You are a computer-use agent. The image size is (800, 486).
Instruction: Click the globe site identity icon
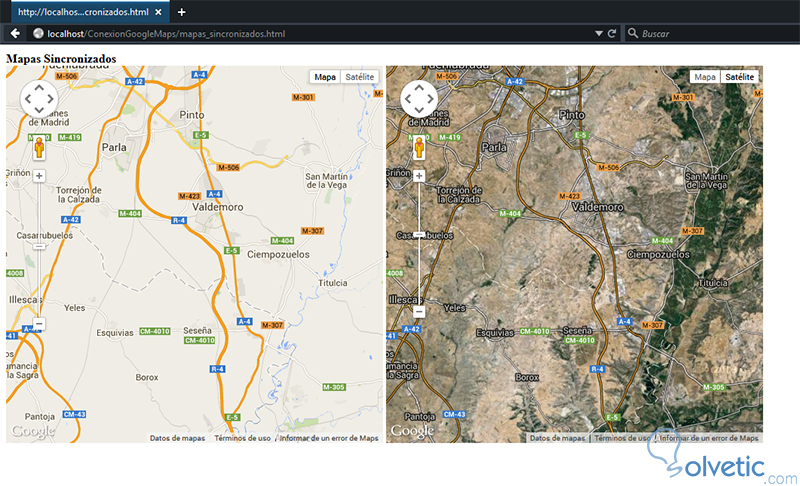coord(38,34)
